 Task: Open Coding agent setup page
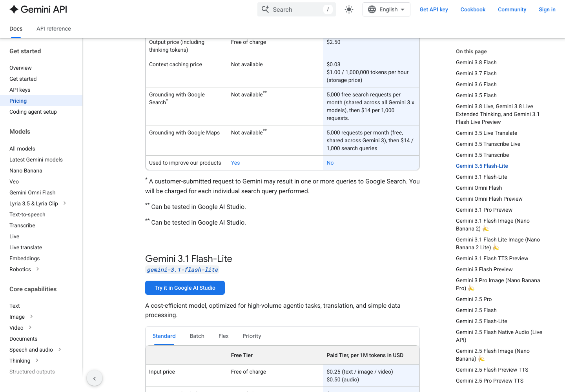click(33, 112)
